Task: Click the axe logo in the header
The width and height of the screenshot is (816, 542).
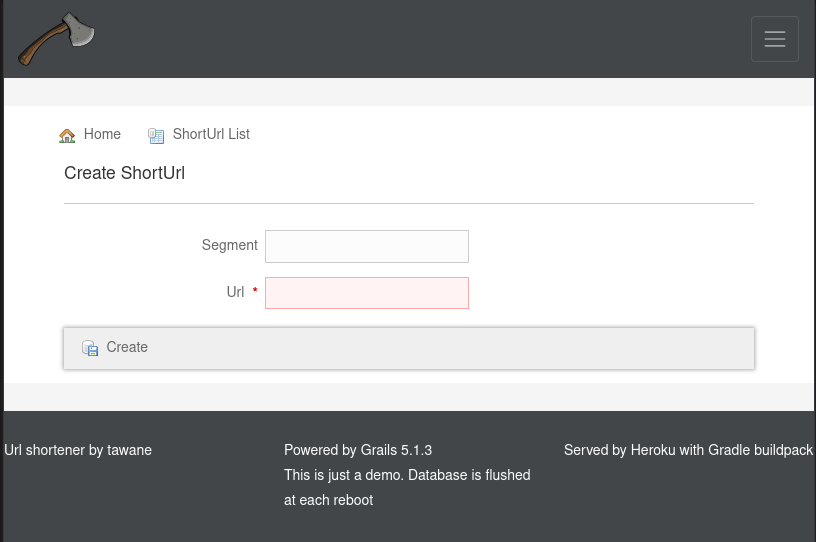Action: (x=56, y=39)
